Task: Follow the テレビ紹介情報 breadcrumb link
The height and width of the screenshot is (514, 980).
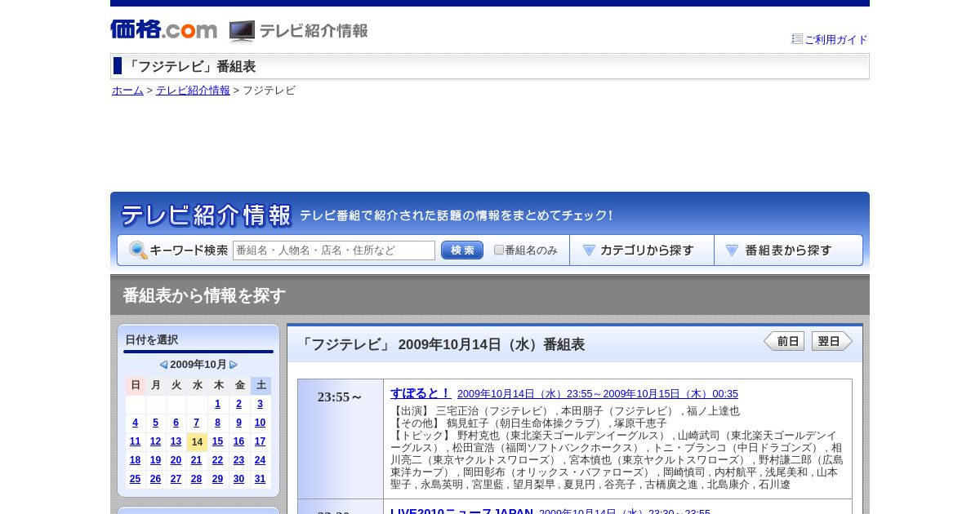Action: [193, 91]
